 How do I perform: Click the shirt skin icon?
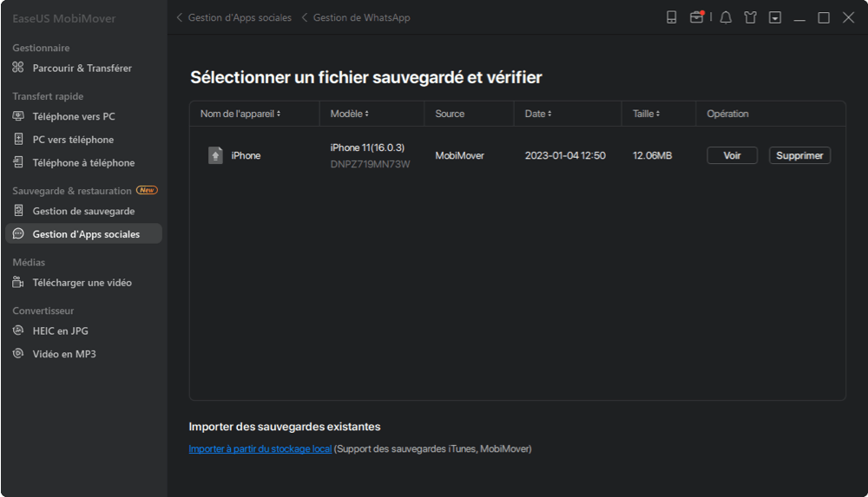(750, 17)
